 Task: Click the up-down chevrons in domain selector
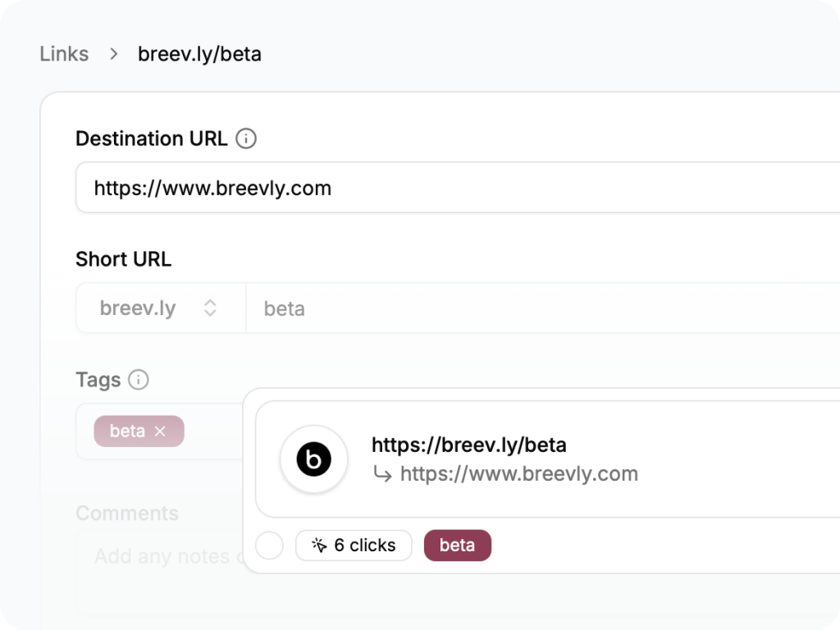[x=210, y=308]
